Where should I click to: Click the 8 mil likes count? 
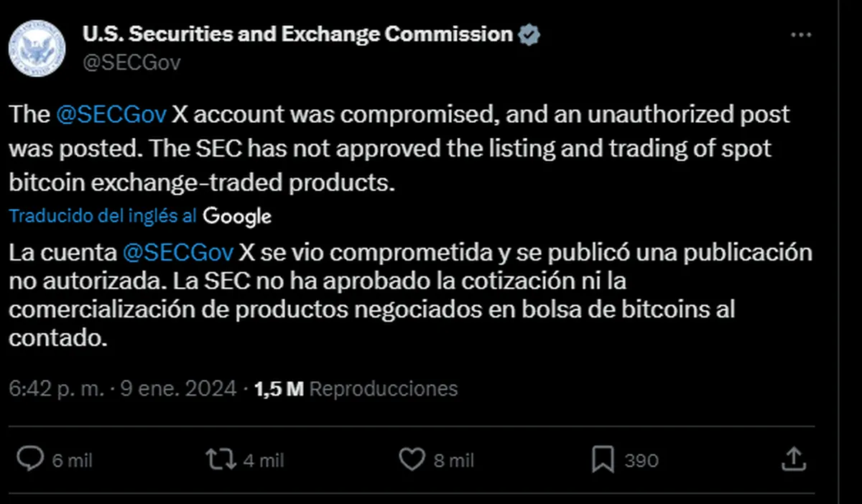click(454, 460)
